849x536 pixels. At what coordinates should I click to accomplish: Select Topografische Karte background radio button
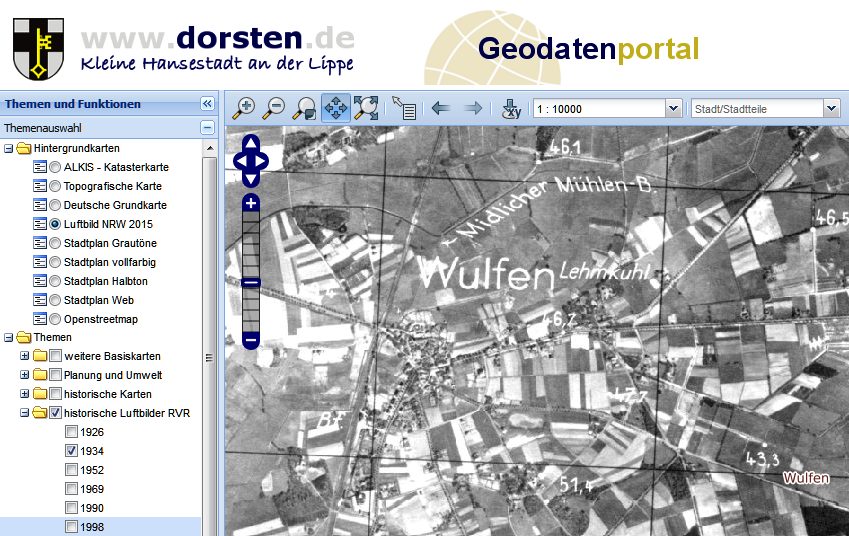[x=56, y=186]
